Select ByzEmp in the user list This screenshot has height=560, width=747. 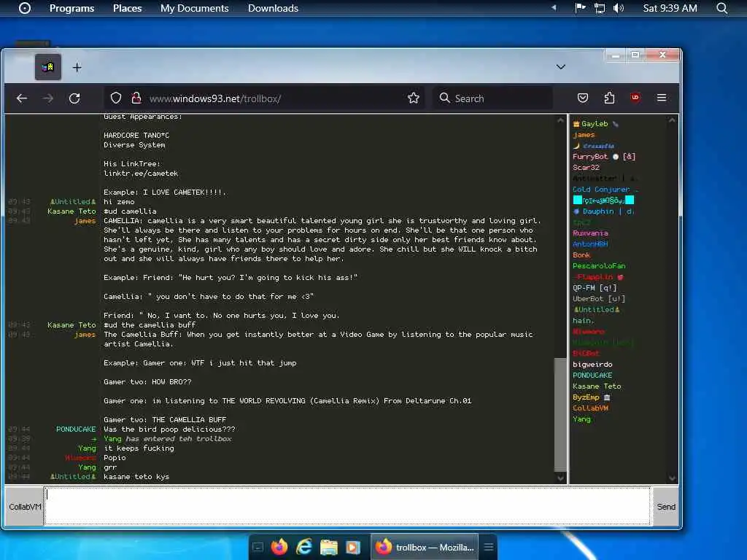click(x=591, y=397)
